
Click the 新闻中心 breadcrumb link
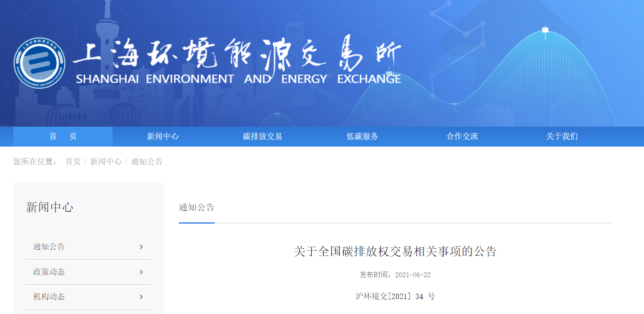tap(106, 162)
